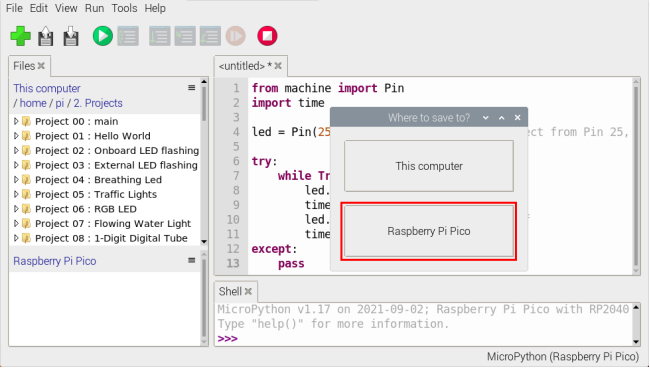
Task: Open the Run menu
Action: click(95, 8)
